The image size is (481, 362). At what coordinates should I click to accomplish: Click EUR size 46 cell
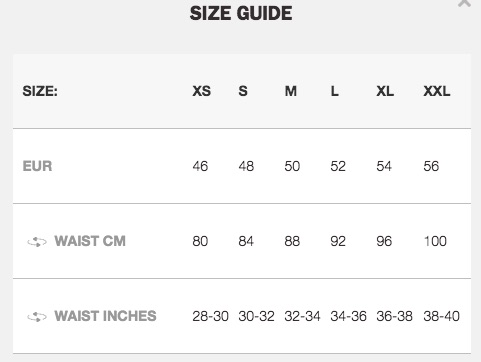coord(200,166)
